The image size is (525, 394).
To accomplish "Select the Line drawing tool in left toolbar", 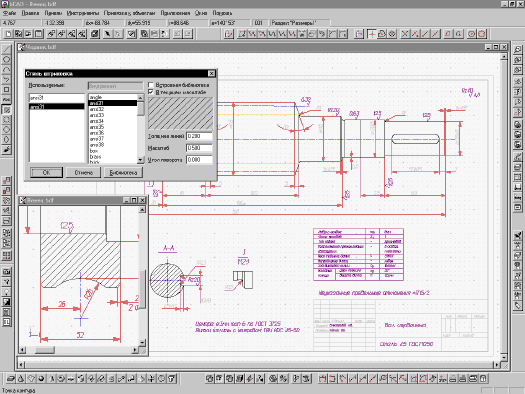I will [x=6, y=50].
